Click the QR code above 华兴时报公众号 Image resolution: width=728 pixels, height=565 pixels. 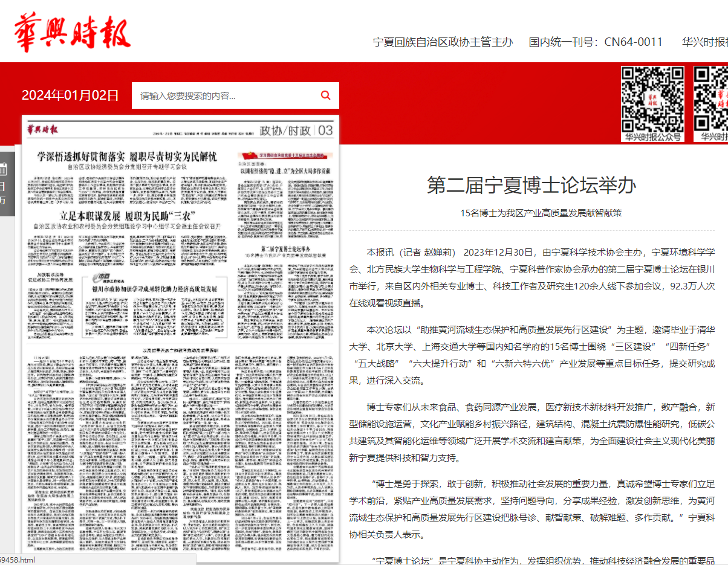(x=653, y=98)
